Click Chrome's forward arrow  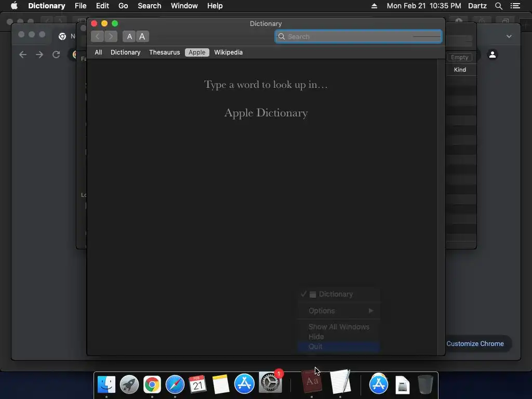pos(39,55)
